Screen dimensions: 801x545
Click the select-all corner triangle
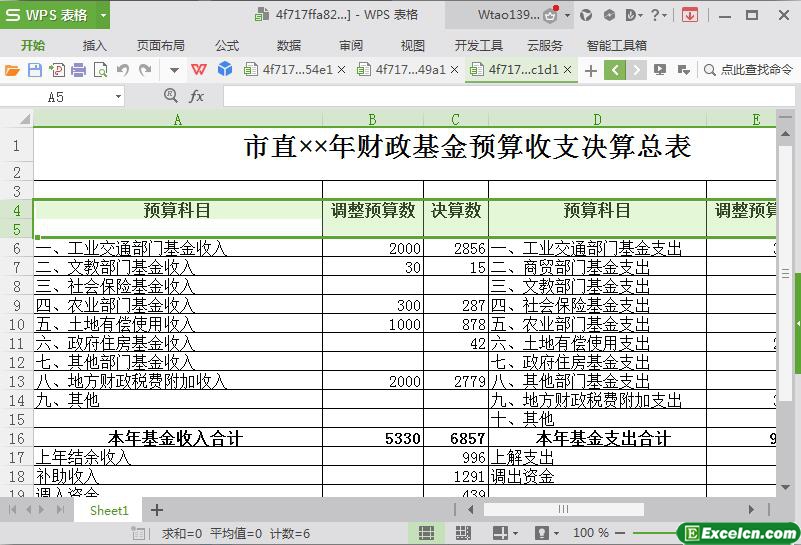23,120
